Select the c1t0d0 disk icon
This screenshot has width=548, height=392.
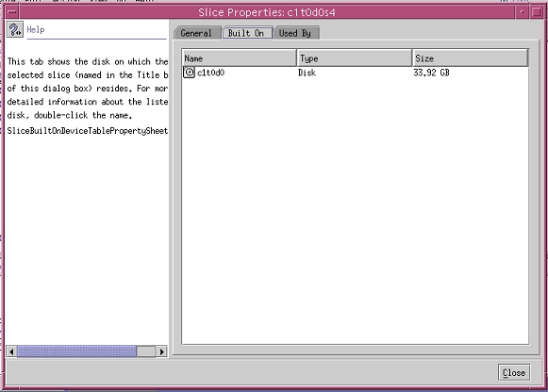[x=189, y=73]
